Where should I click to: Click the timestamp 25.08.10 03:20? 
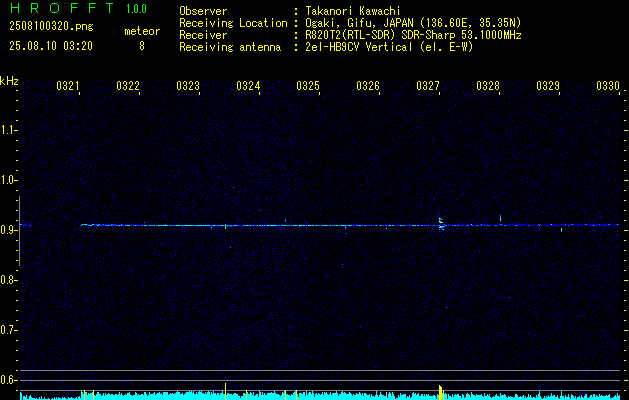tap(51, 46)
